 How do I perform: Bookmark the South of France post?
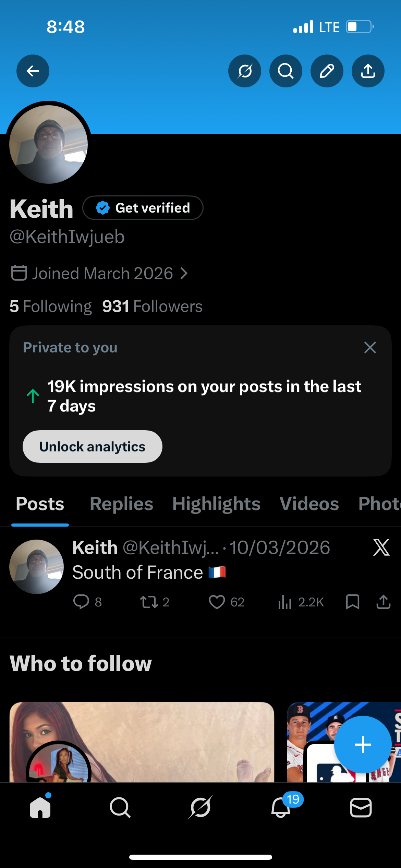click(353, 602)
